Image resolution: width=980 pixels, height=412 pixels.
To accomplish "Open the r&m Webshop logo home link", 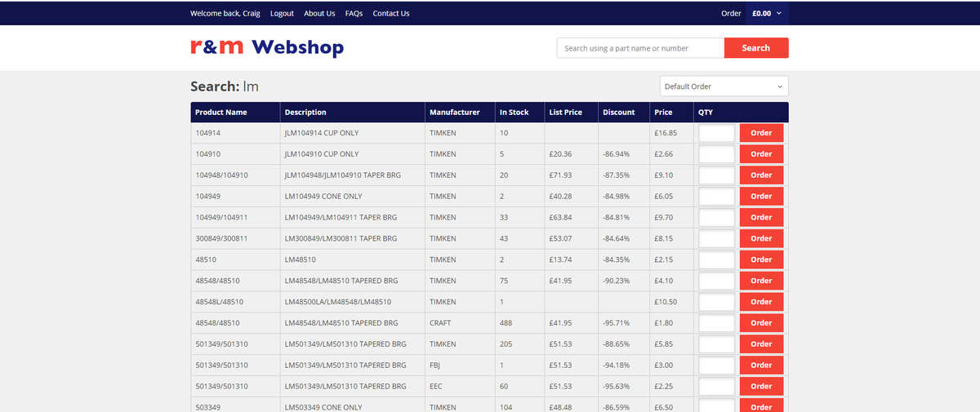I will click(267, 47).
